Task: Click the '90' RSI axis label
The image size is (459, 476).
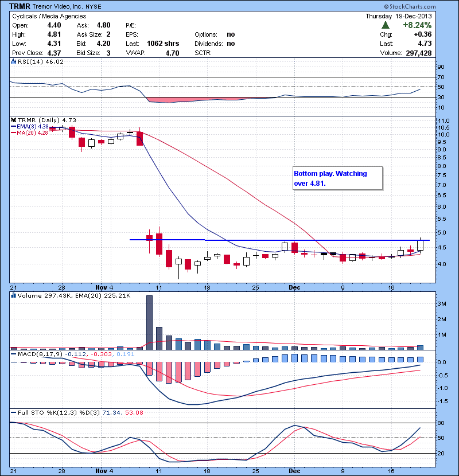Action: (x=441, y=67)
